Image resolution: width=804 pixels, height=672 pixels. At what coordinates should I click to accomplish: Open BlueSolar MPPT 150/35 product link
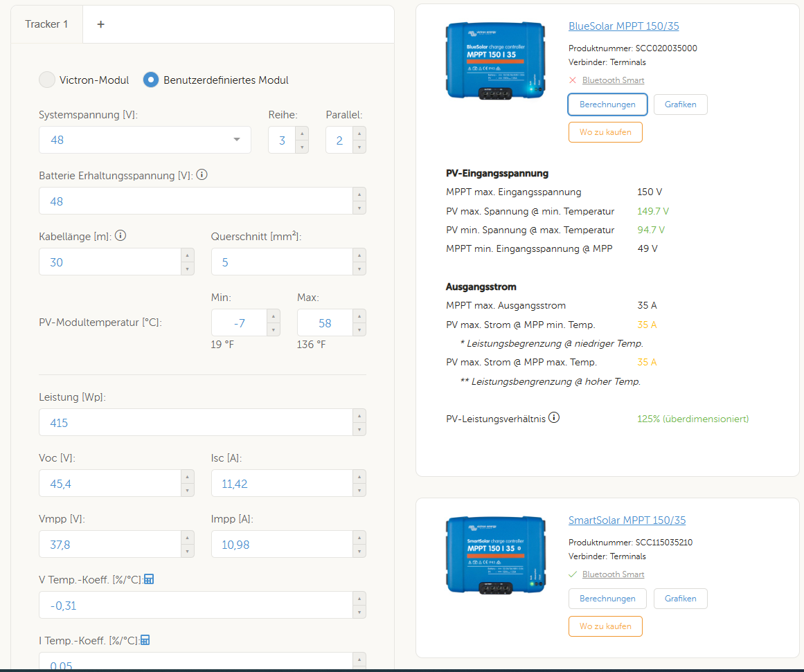click(623, 26)
